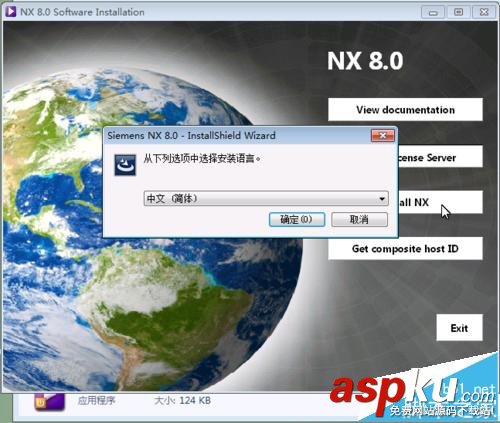Click the 从下列选项中选择安装语言 prompt text
The width and height of the screenshot is (500, 423).
[x=202, y=158]
